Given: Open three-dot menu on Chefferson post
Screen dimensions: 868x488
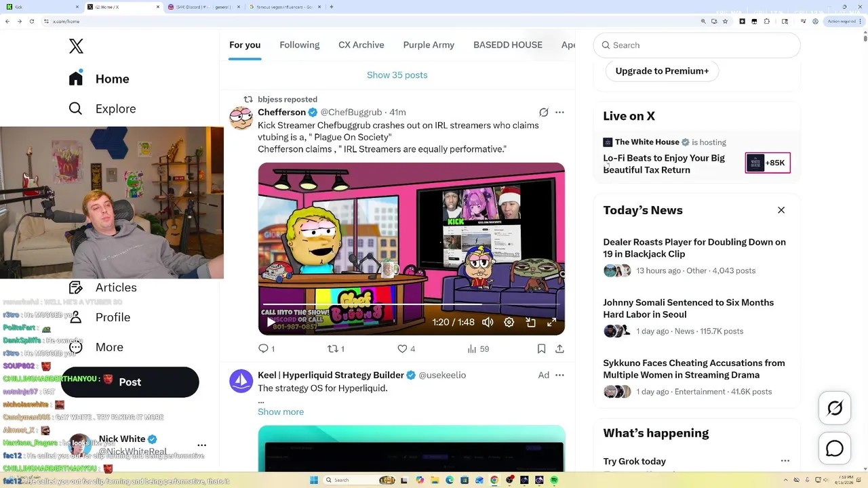Looking at the screenshot, I should 559,113.
